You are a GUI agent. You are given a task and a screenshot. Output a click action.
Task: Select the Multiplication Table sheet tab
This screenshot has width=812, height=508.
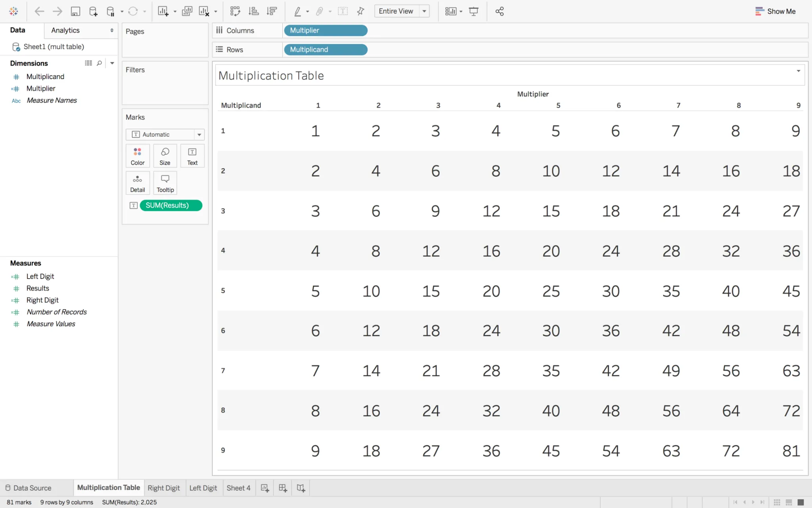click(x=109, y=487)
